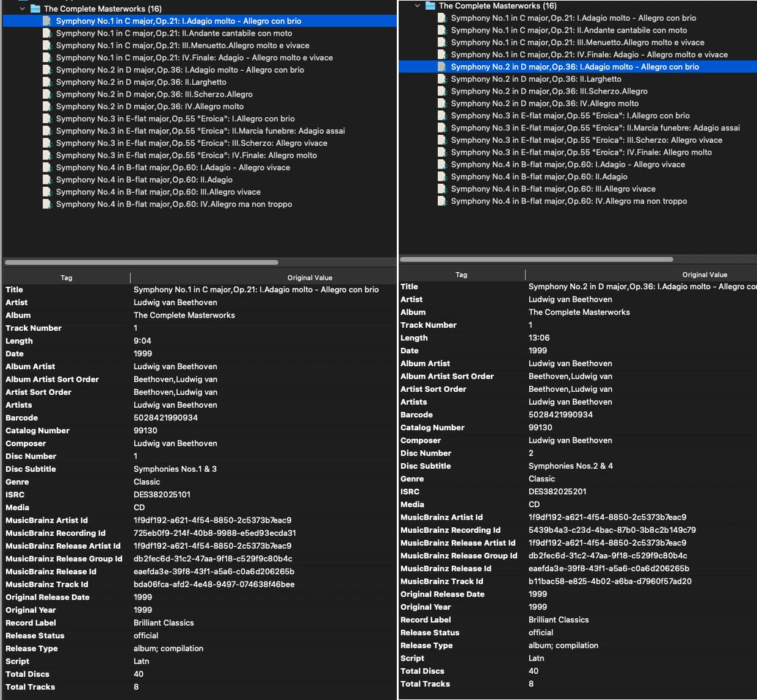
Task: Click the file icon of Symphony No.1 III.Menuetto in right pane
Action: (x=443, y=42)
